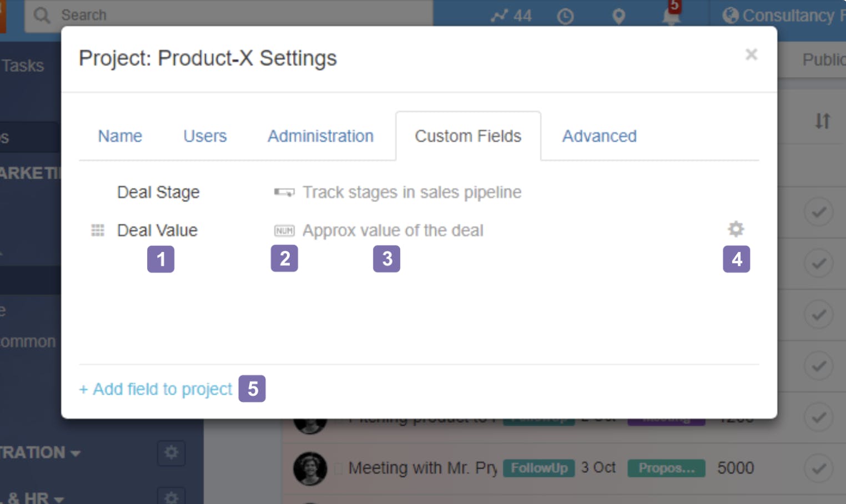Open Deal Value settings via the gear icon
846x504 pixels.
[736, 229]
